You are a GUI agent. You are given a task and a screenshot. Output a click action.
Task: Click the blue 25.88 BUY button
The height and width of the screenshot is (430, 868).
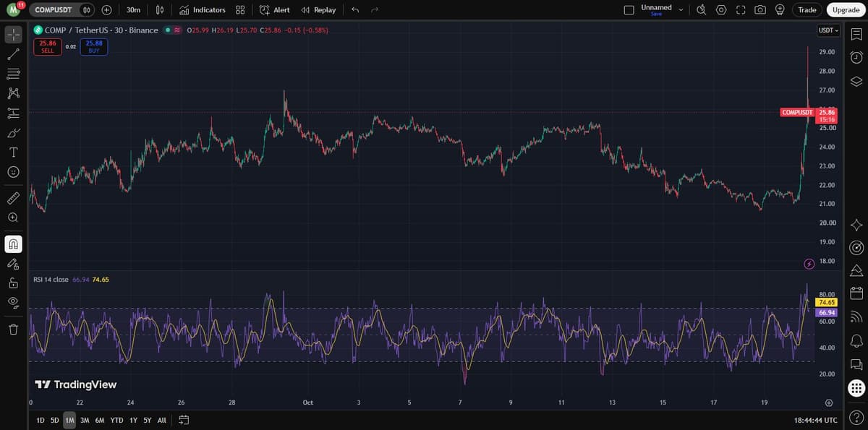[x=94, y=47]
